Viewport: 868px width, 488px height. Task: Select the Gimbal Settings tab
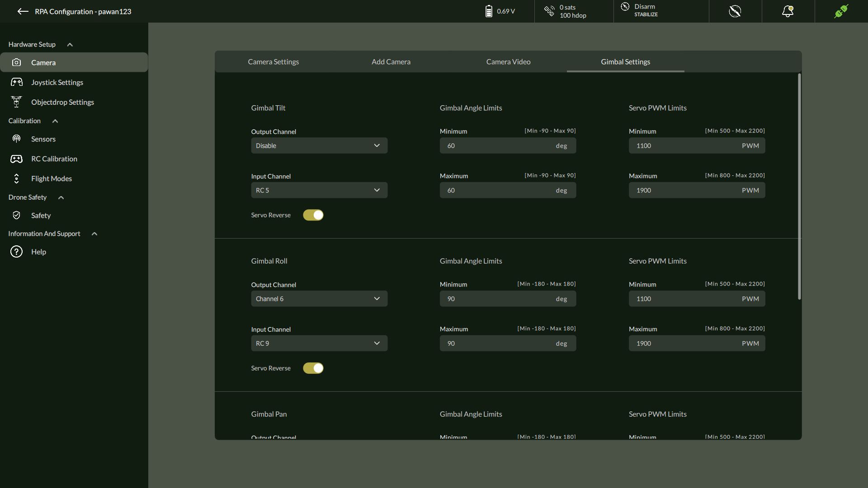pyautogui.click(x=625, y=62)
